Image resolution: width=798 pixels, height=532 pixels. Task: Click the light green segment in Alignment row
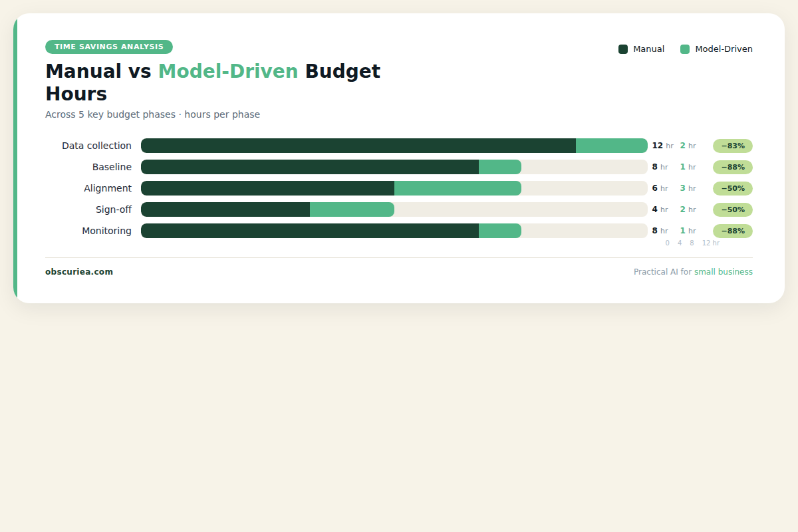click(458, 188)
